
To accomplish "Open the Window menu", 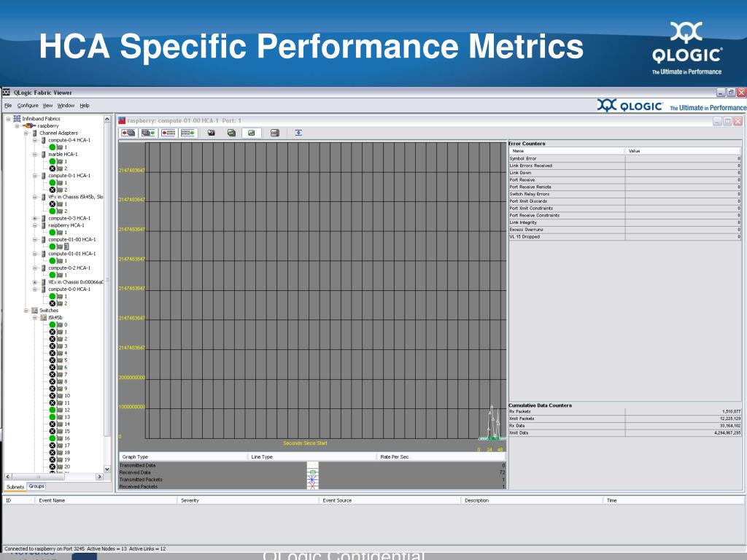I will pos(66,105).
